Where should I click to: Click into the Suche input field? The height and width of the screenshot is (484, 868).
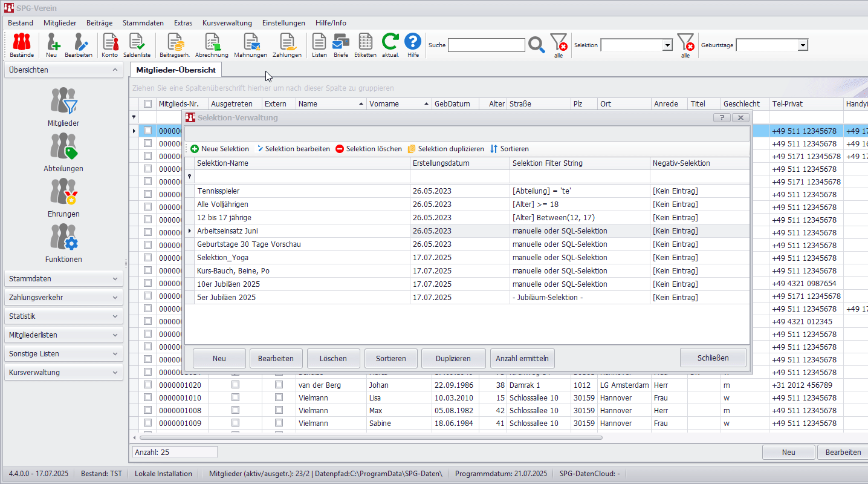(486, 45)
